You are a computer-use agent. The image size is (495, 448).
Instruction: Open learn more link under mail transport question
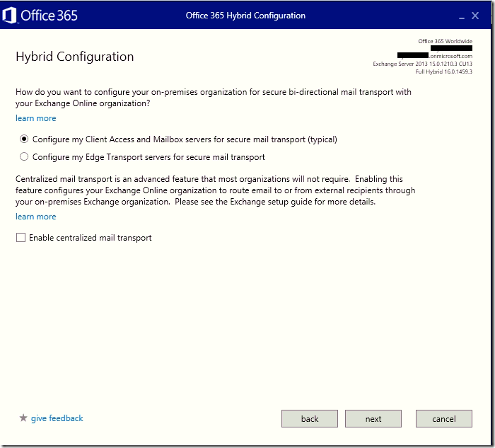(x=35, y=118)
